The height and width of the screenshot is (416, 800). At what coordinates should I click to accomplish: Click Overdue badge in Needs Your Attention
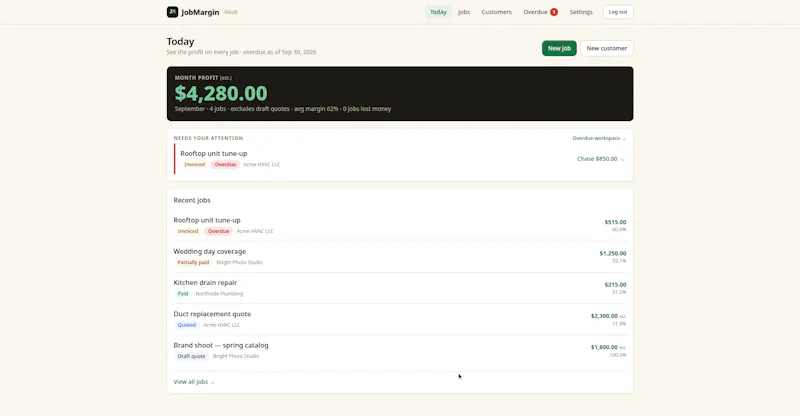pyautogui.click(x=225, y=164)
